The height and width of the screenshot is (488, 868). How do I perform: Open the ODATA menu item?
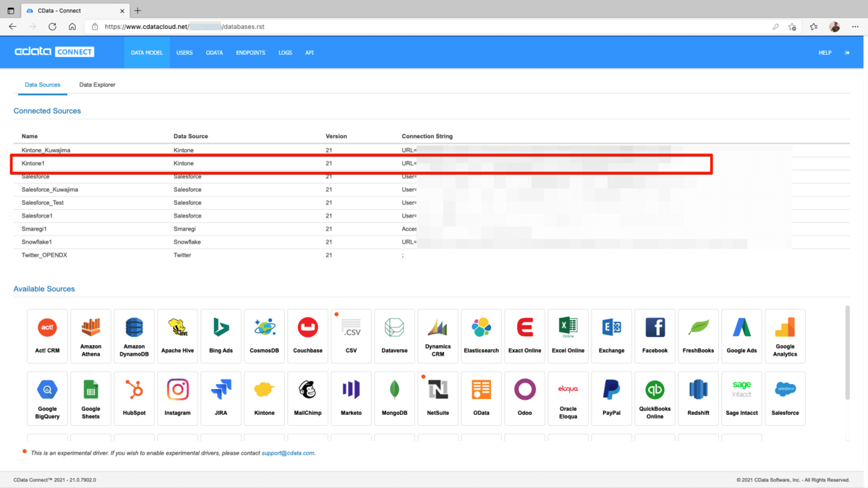[x=214, y=53]
